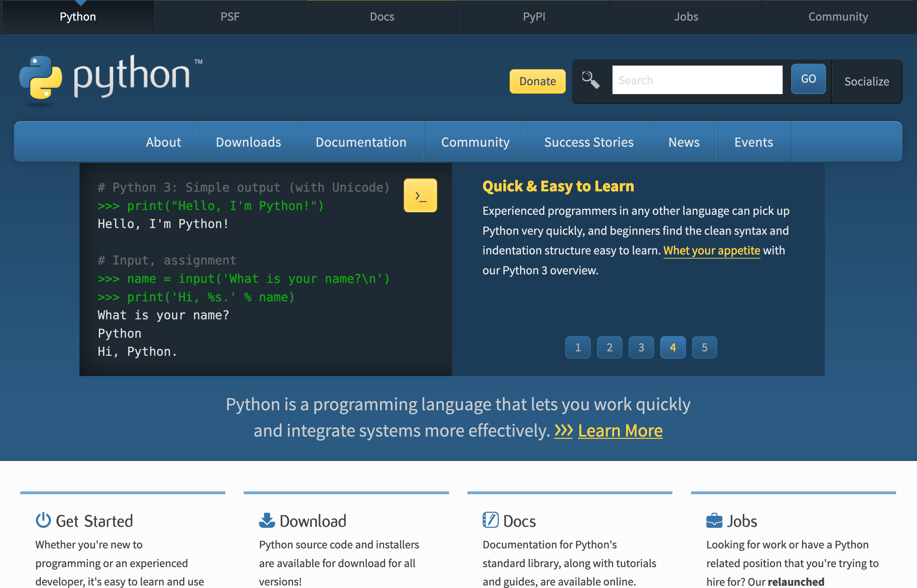The height and width of the screenshot is (588, 917).
Task: Switch to slide 1 in carousel
Action: coord(578,348)
